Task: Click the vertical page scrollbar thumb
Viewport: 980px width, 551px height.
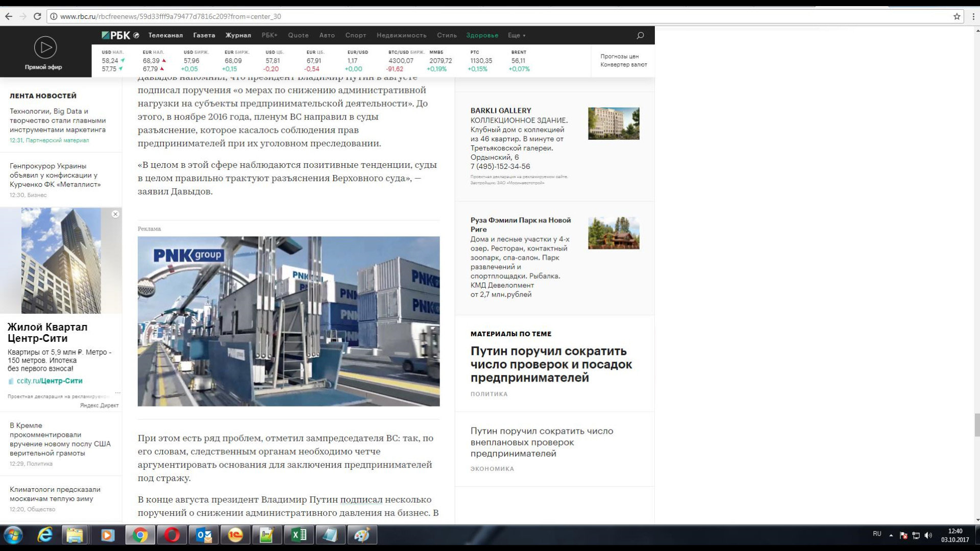Action: 977,425
